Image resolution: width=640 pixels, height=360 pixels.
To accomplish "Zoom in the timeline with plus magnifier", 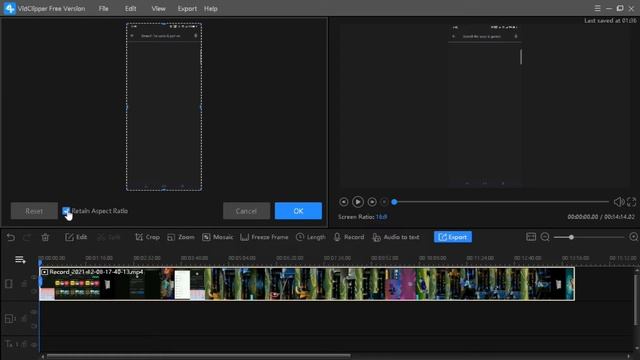I will click(x=634, y=237).
